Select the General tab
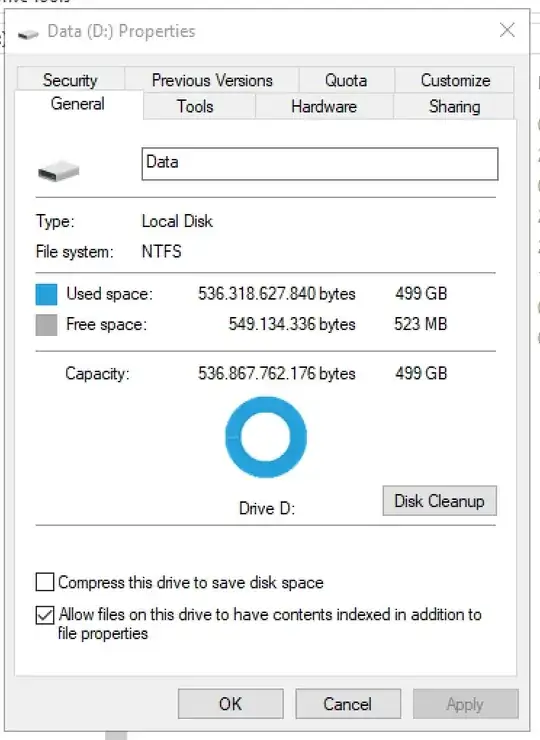 [78, 104]
